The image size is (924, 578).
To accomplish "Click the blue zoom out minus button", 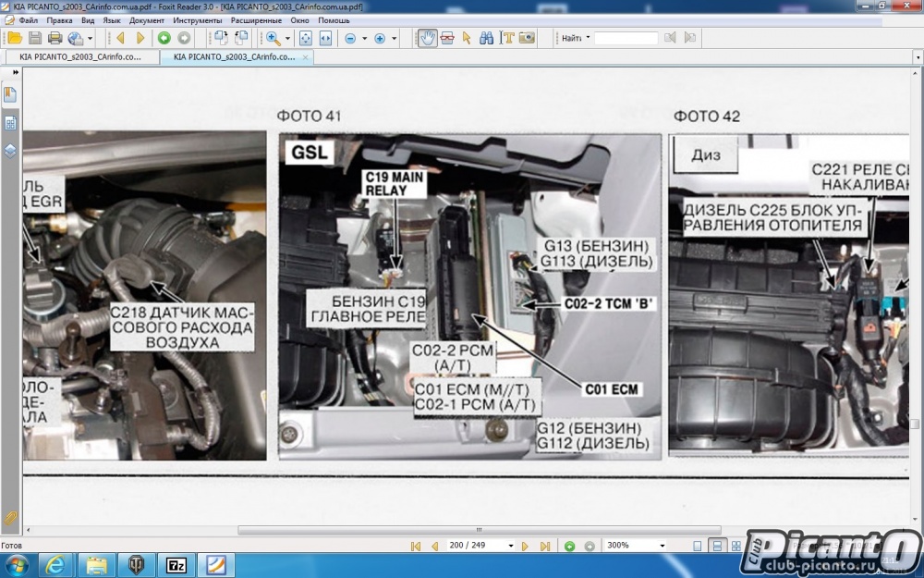I will (350, 38).
